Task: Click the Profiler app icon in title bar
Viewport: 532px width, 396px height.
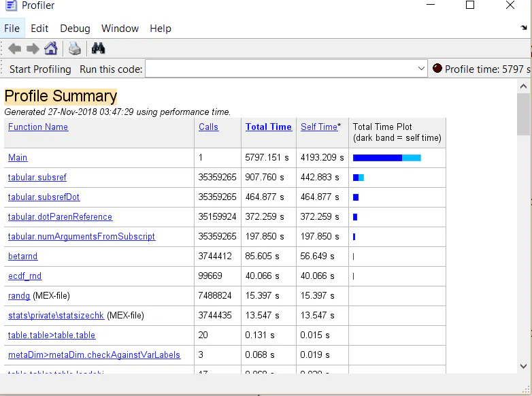Action: point(11,5)
